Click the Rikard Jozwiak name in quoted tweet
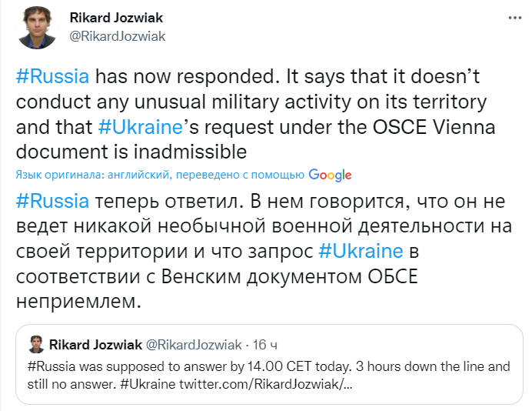Viewport: 532px width, 411px height. [95, 345]
